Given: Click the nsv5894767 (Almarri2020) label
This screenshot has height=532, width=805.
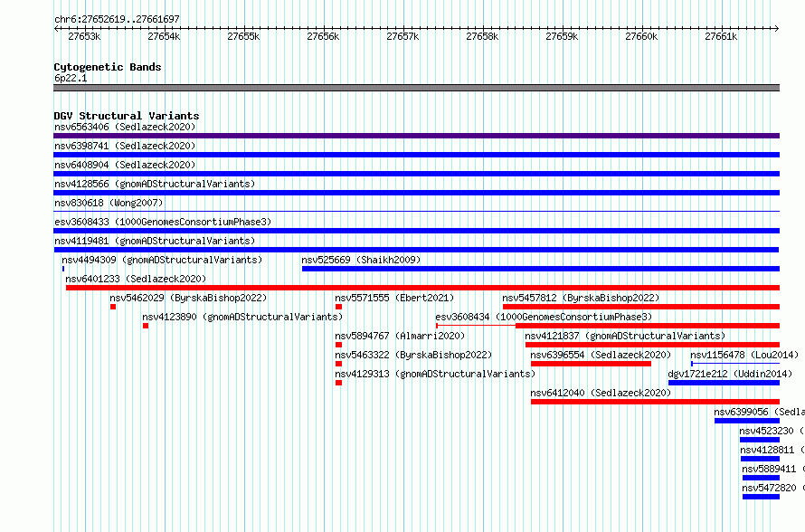Looking at the screenshot, I should point(400,336).
